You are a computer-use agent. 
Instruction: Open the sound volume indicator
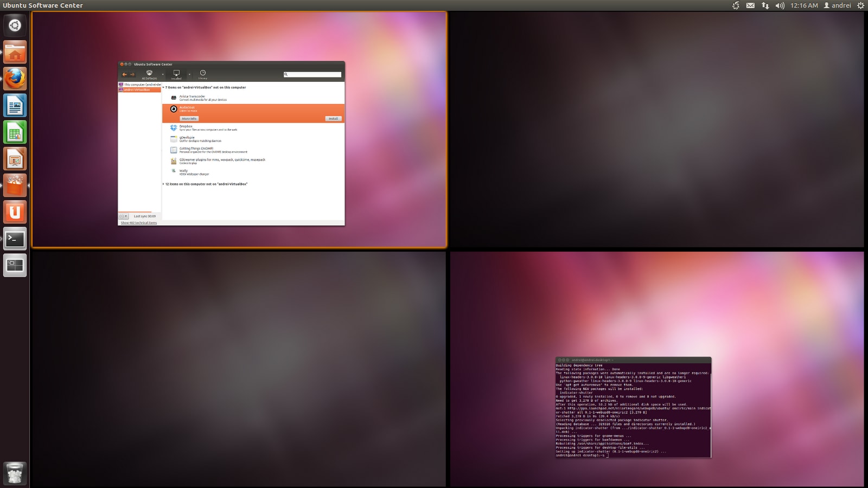(780, 5)
